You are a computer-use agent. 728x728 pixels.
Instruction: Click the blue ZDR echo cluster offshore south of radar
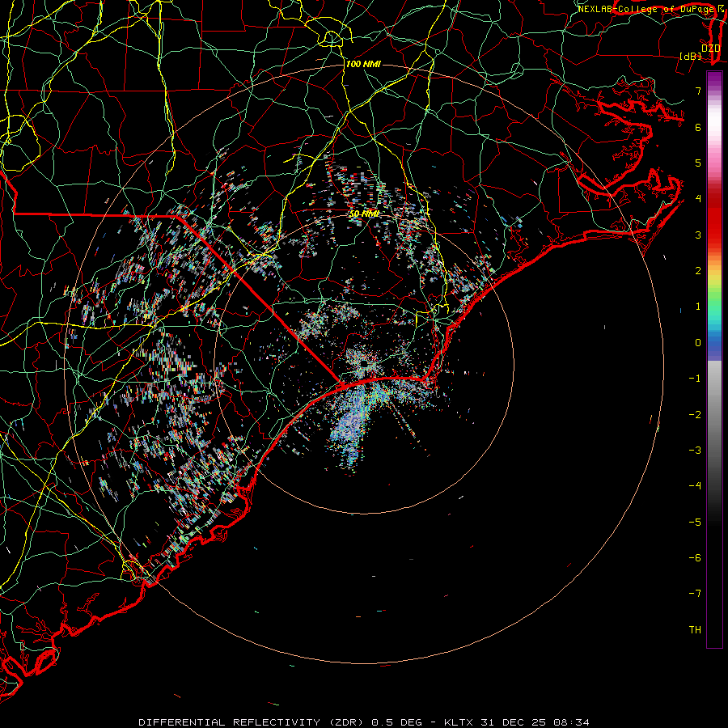coord(349,425)
